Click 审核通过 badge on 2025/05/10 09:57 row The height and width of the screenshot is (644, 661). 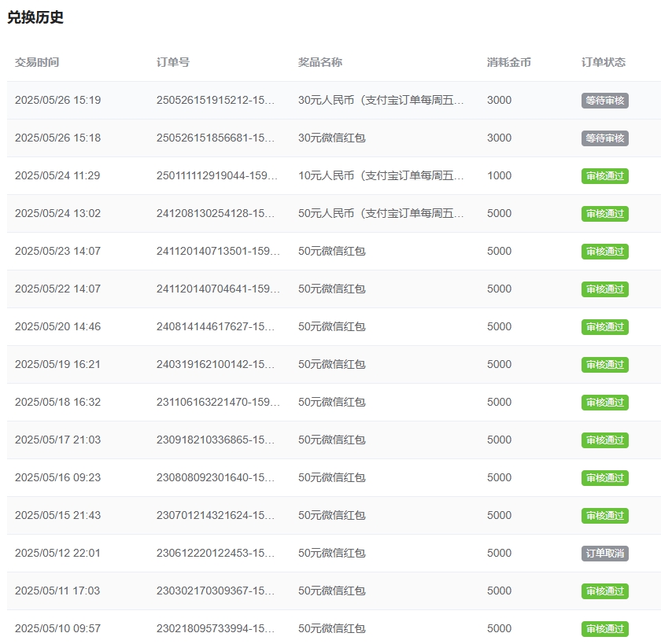[605, 629]
